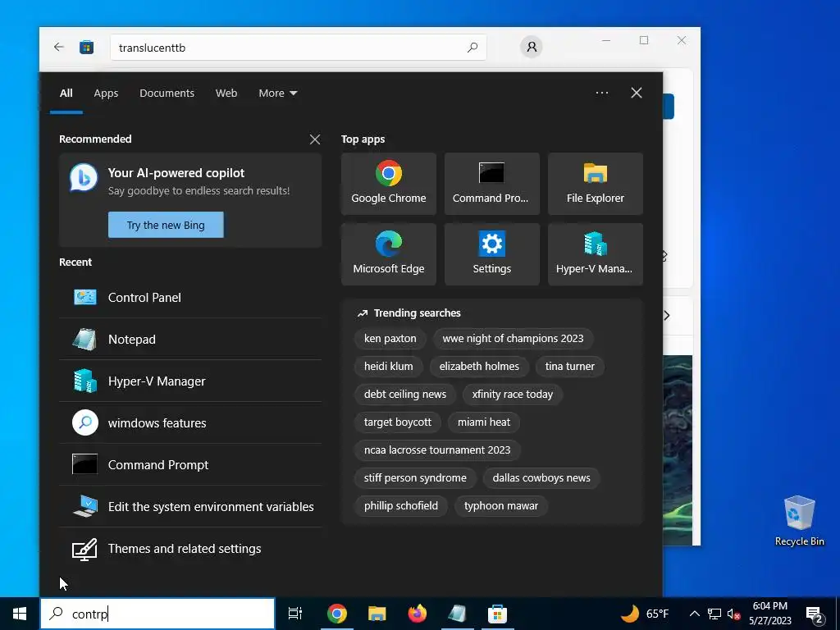The height and width of the screenshot is (630, 840).
Task: Click Microsoft Store search magnifier icon
Action: [472, 48]
